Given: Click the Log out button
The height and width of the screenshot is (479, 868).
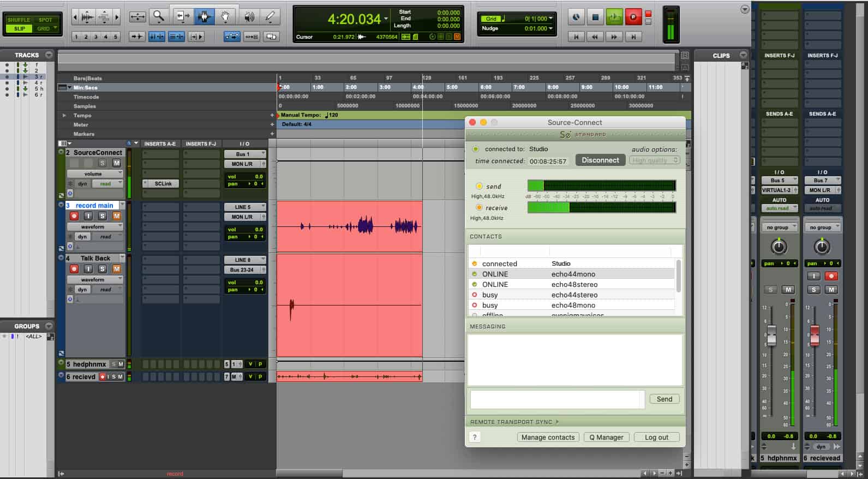Looking at the screenshot, I should [x=656, y=438].
